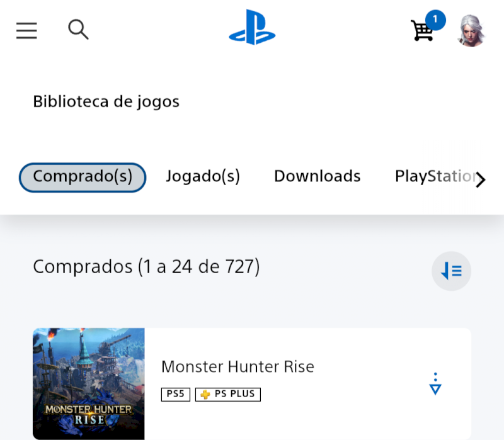Click the PS PLUS label text
This screenshot has height=440, width=504.
point(234,395)
